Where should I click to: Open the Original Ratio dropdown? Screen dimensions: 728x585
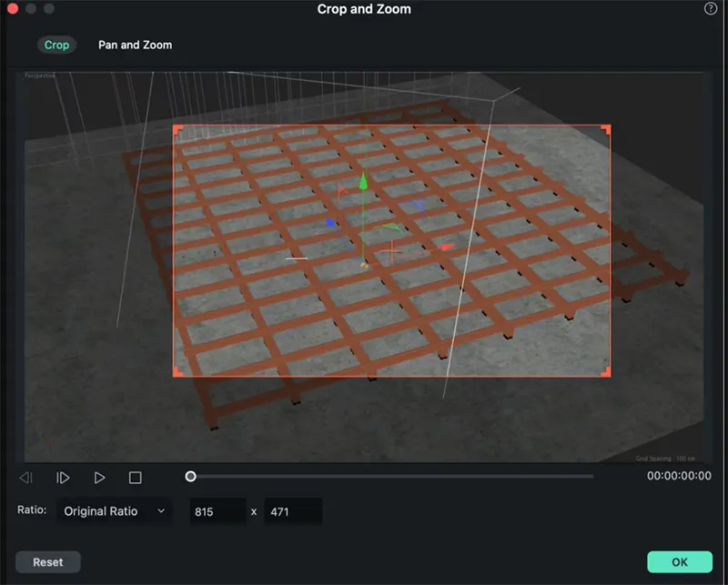114,511
